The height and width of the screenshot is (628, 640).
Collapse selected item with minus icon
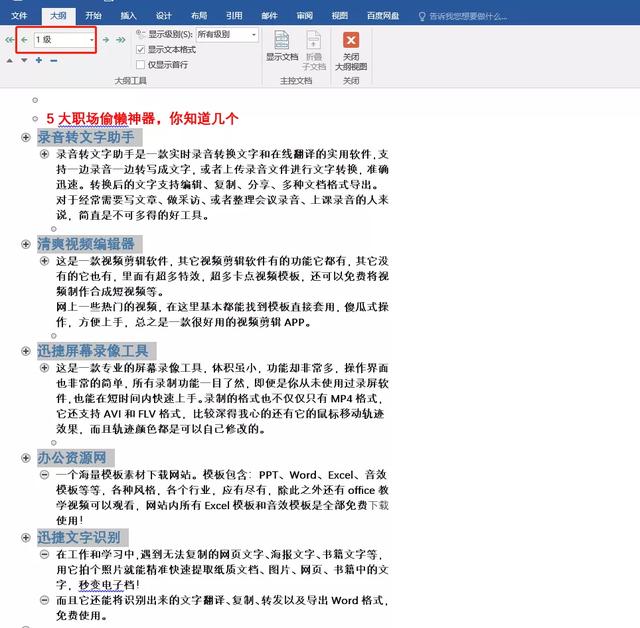[53, 60]
